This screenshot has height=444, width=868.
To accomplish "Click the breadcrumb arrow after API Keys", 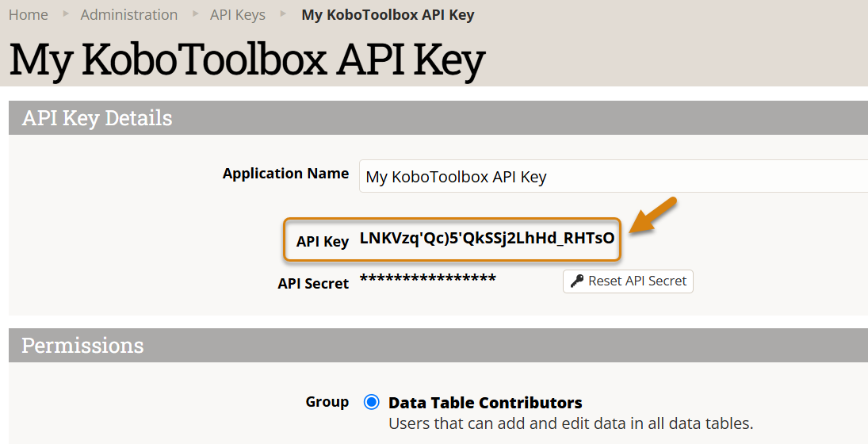I will (283, 13).
